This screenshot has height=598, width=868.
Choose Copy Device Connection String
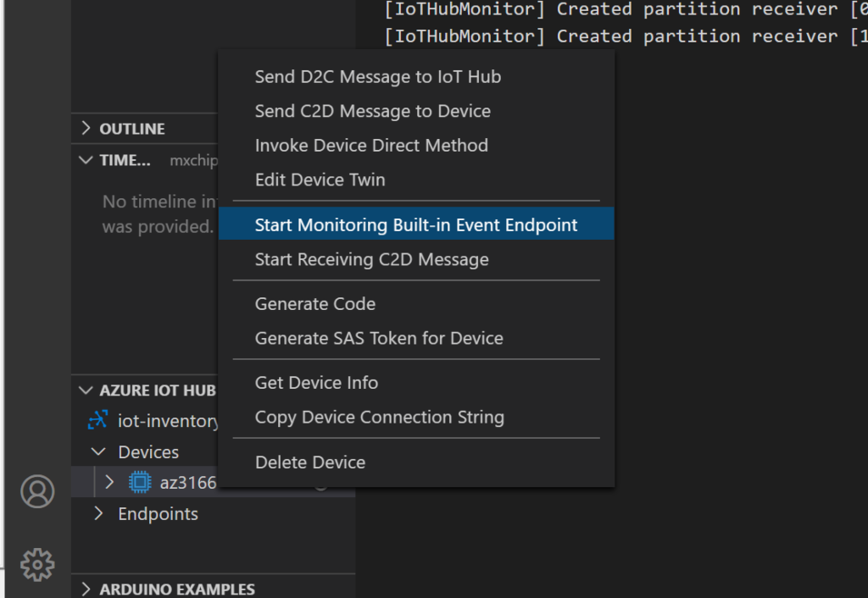pos(380,417)
